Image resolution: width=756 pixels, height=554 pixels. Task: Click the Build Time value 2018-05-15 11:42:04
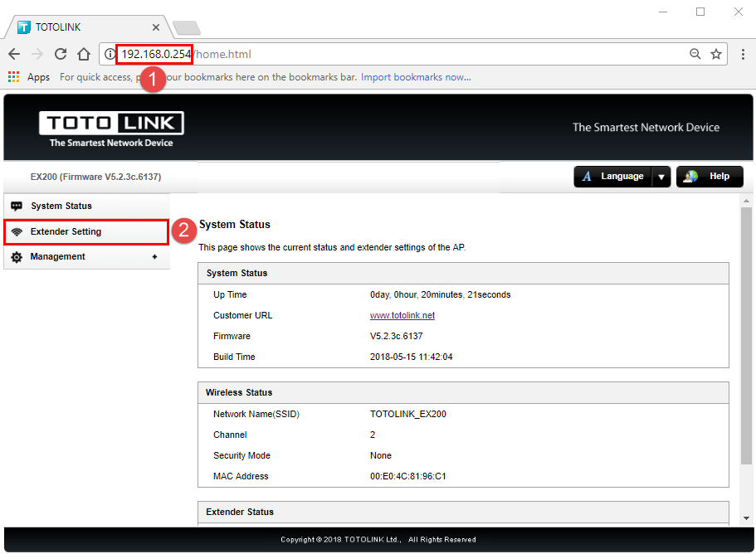pos(412,357)
